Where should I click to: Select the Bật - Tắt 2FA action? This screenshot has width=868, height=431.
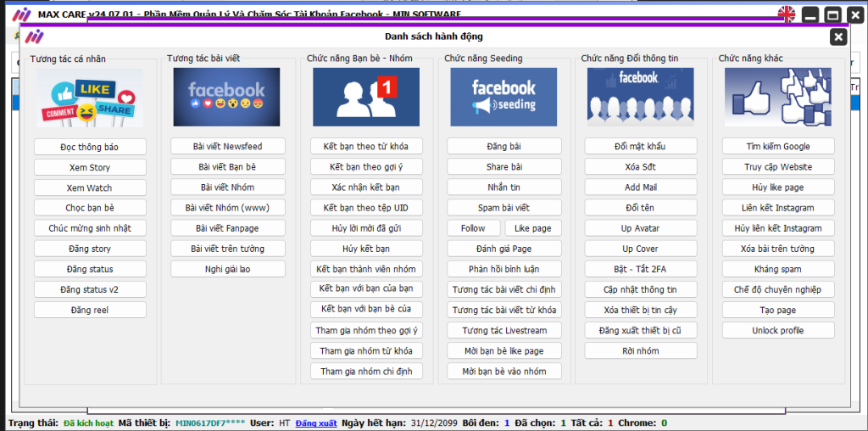(x=641, y=269)
